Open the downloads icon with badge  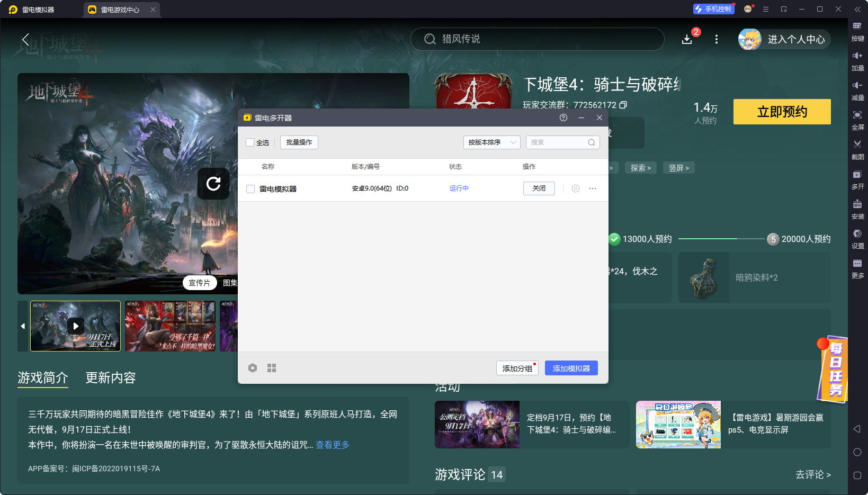[x=687, y=39]
